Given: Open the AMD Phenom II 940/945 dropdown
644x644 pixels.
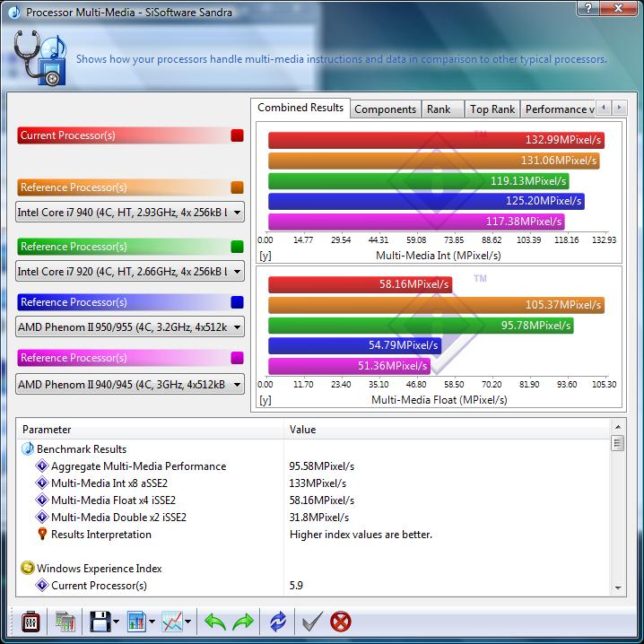Looking at the screenshot, I should click(x=130, y=385).
